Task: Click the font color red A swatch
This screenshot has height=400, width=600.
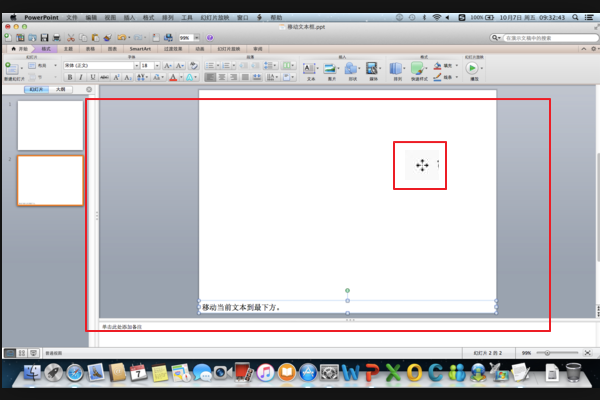Action: (x=173, y=77)
